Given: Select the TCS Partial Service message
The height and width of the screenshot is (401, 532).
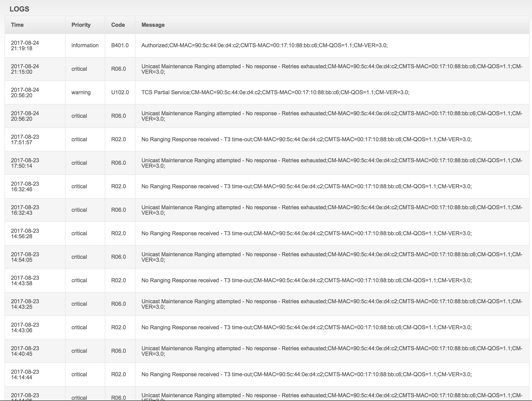Looking at the screenshot, I should (275, 92).
